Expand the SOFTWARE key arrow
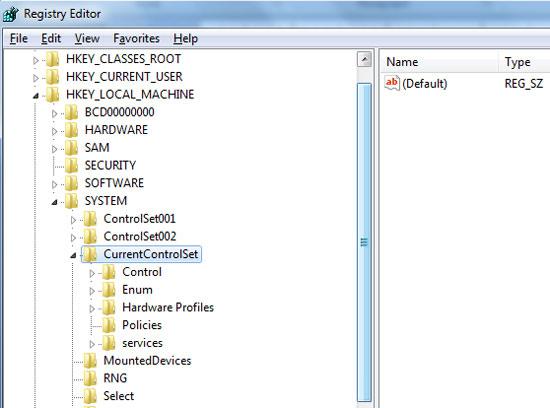 click(54, 184)
